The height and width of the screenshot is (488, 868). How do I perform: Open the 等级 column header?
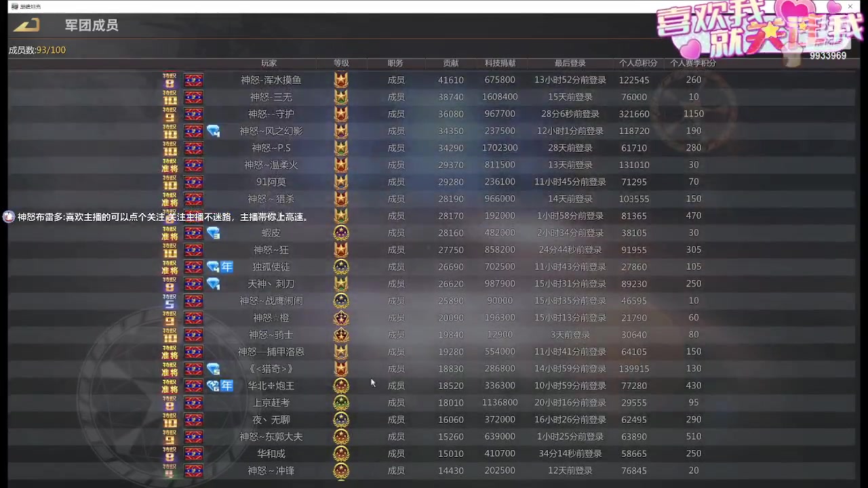[341, 63]
